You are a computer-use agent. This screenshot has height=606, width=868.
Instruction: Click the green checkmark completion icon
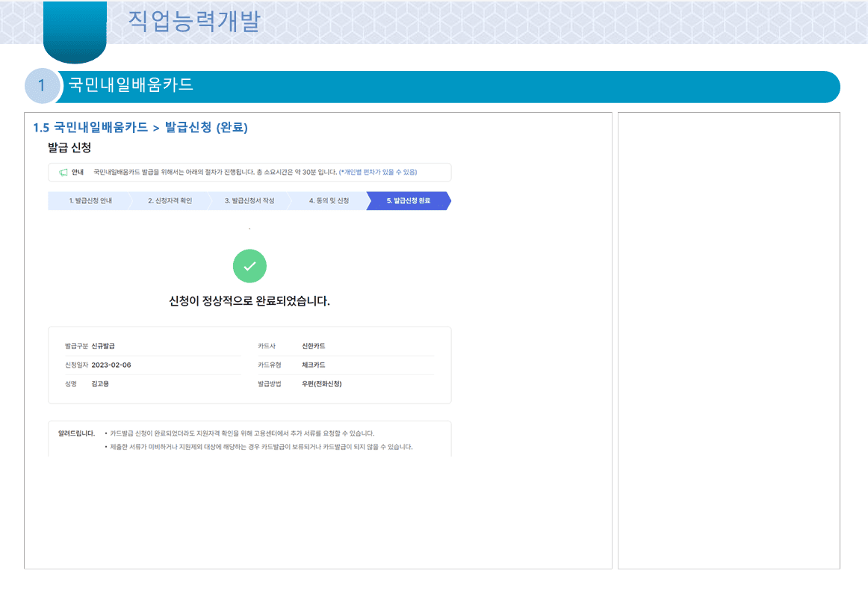249,266
